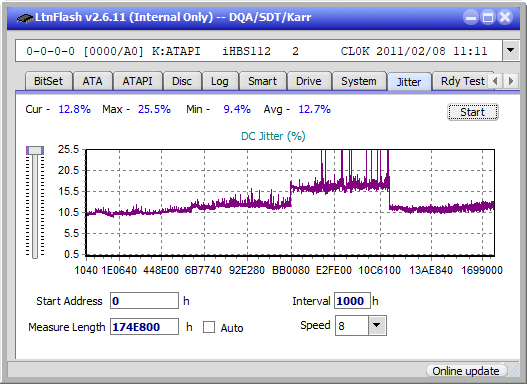The image size is (527, 384).
Task: Click the vertical jitter scale slider thumb
Action: coord(35,150)
